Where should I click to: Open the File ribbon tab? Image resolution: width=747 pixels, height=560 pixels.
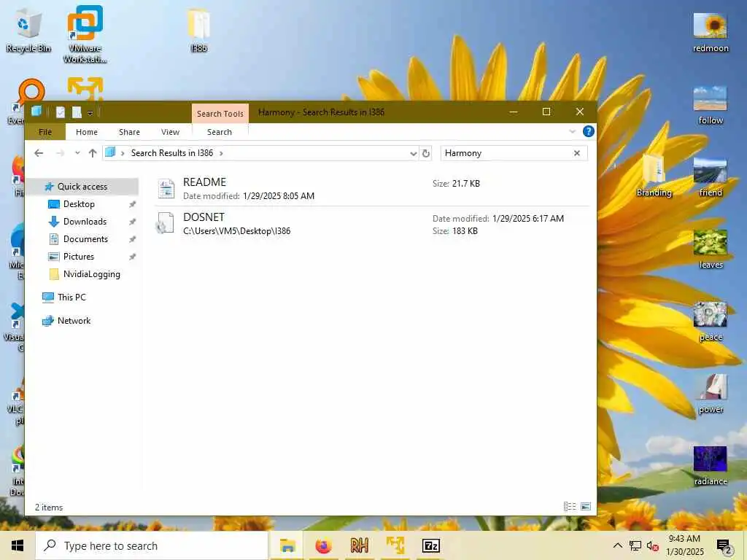tap(45, 132)
